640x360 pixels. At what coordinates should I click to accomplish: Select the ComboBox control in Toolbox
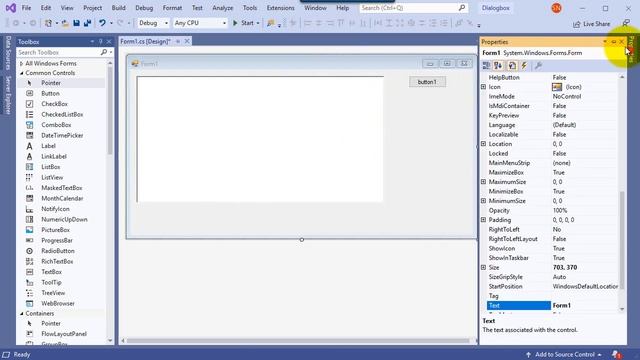pyautogui.click(x=56, y=125)
